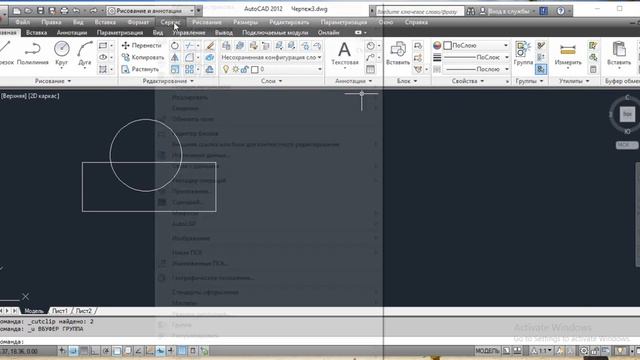Toggle object snap in the status bar
The image size is (640, 360).
(x=117, y=351)
